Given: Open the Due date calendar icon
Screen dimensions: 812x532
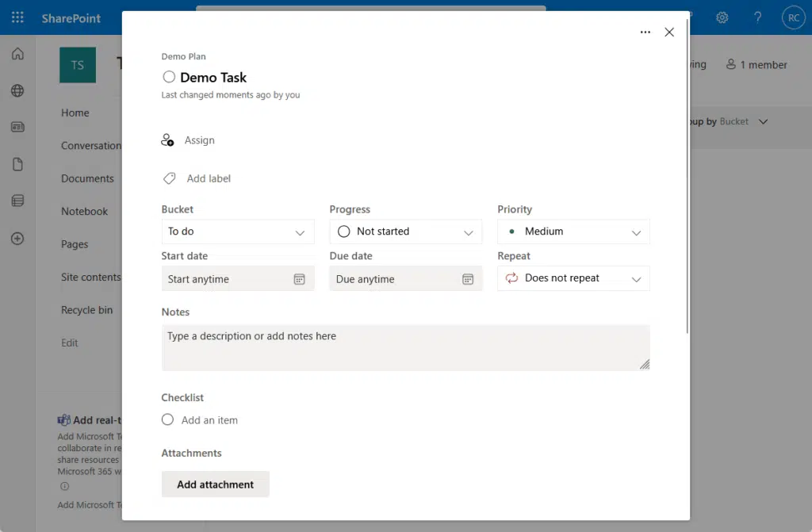Looking at the screenshot, I should click(468, 279).
